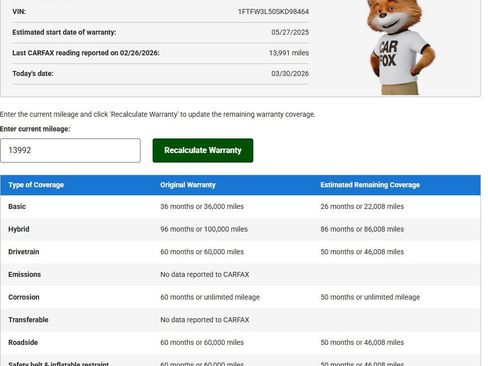This screenshot has width=488, height=366.
Task: Click the Drivetrain coverage row label
Action: pos(24,252)
